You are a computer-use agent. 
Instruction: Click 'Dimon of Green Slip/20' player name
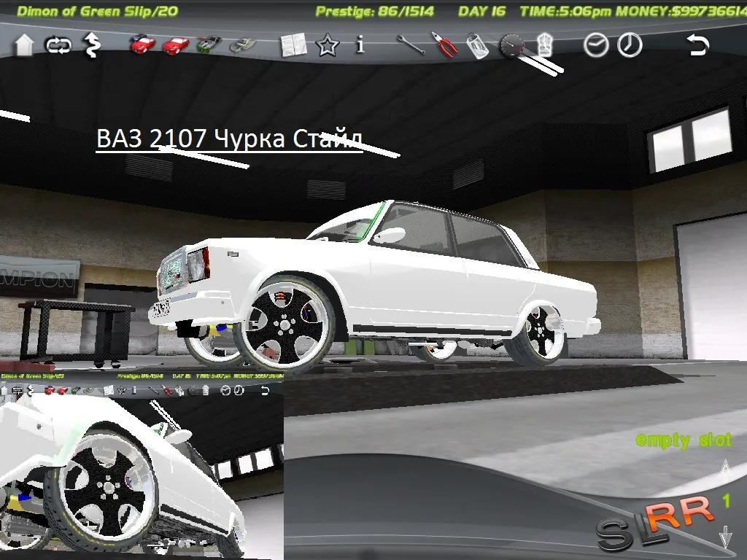(97, 11)
